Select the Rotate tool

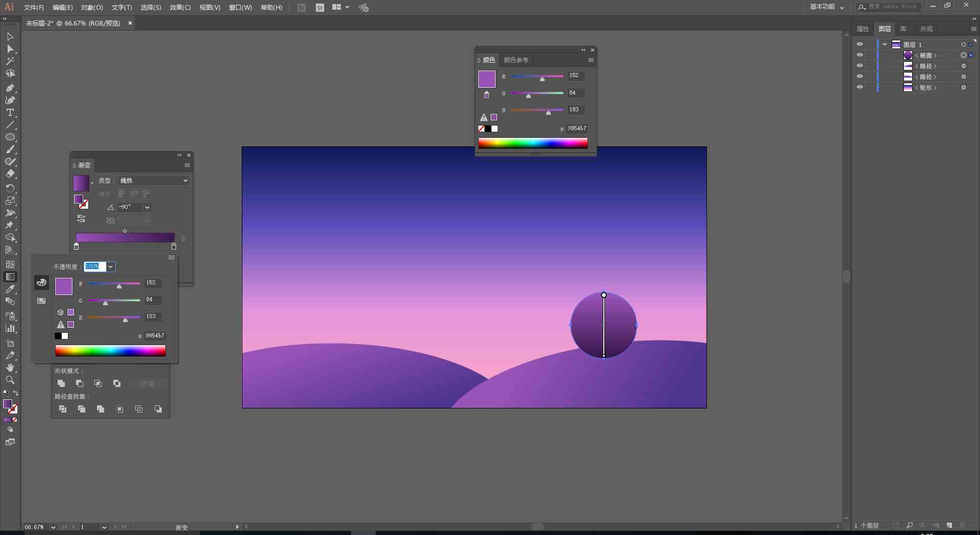pos(10,188)
